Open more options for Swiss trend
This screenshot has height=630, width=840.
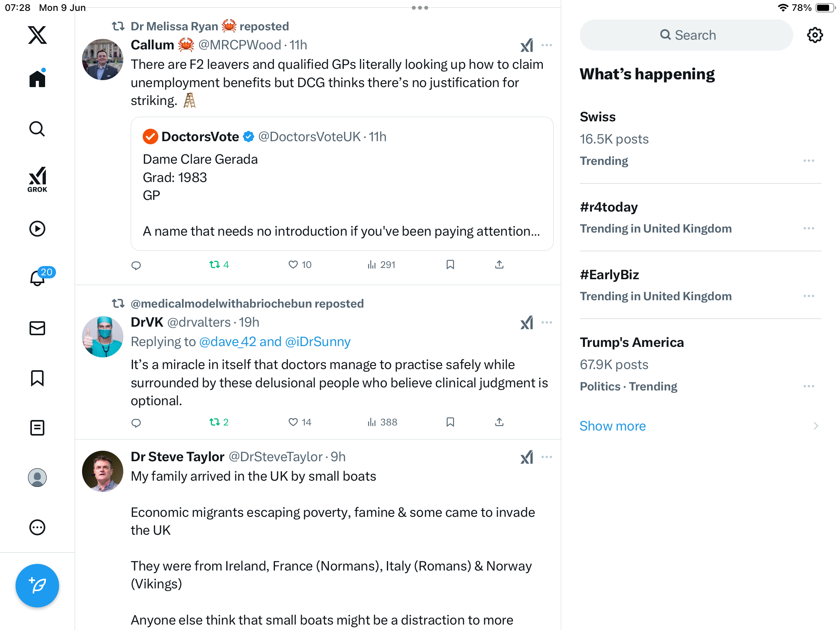pyautogui.click(x=809, y=161)
